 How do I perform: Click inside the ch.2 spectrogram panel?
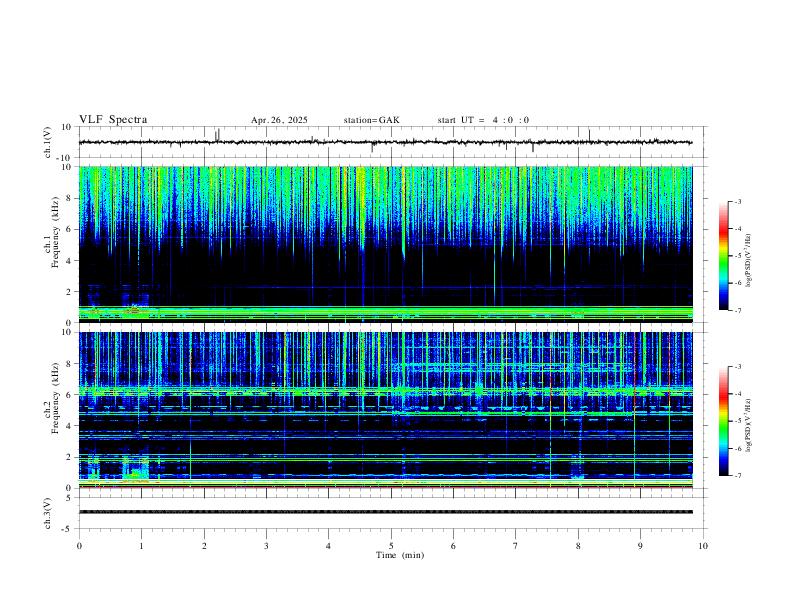[x=385, y=410]
